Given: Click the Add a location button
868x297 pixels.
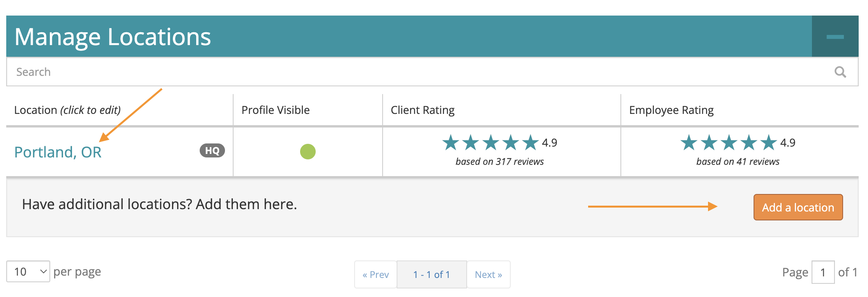Looking at the screenshot, I should coord(798,207).
